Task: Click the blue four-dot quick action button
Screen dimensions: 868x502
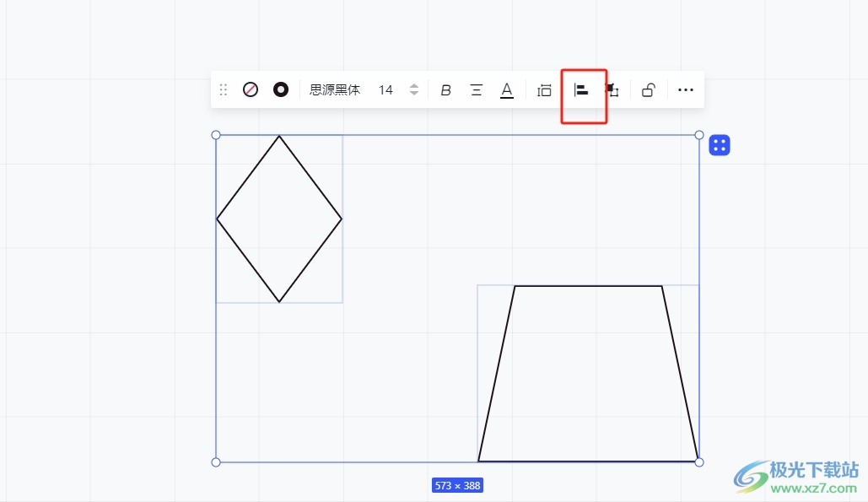Action: point(719,146)
